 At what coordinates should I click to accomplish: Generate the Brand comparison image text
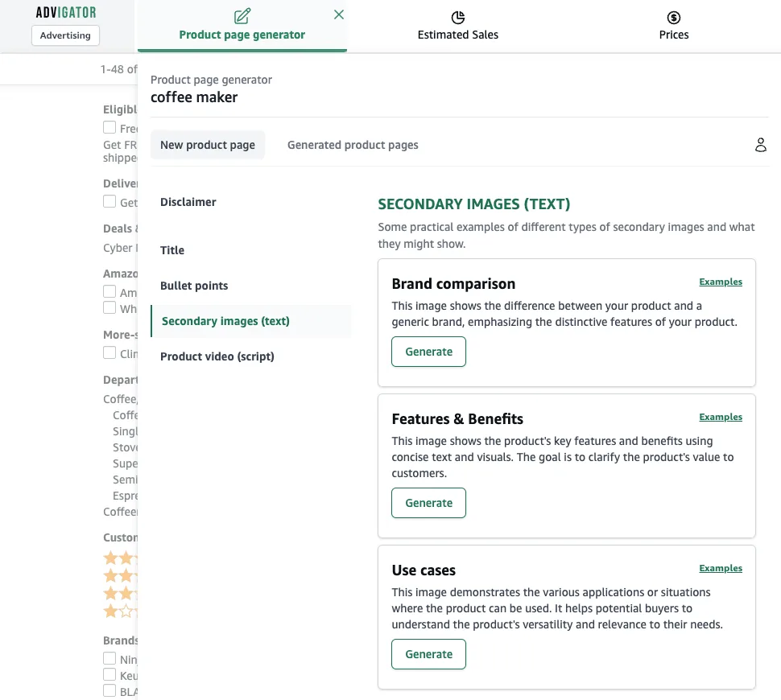pos(428,352)
